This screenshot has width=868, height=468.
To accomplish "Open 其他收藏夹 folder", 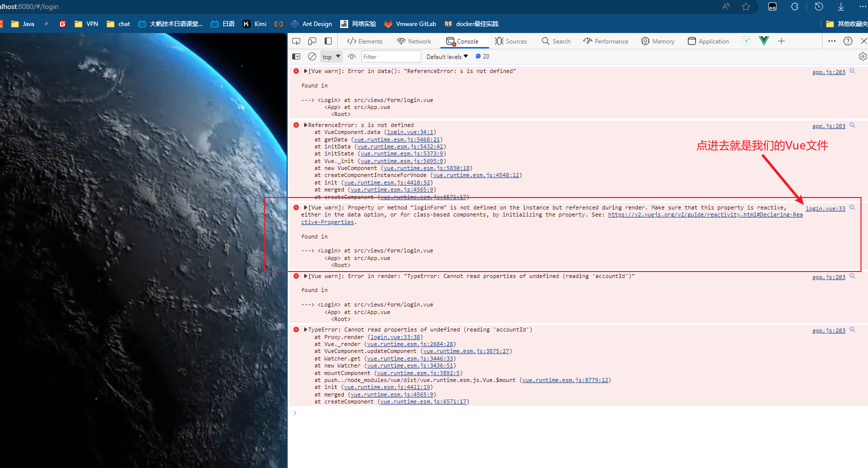I will coord(847,23).
